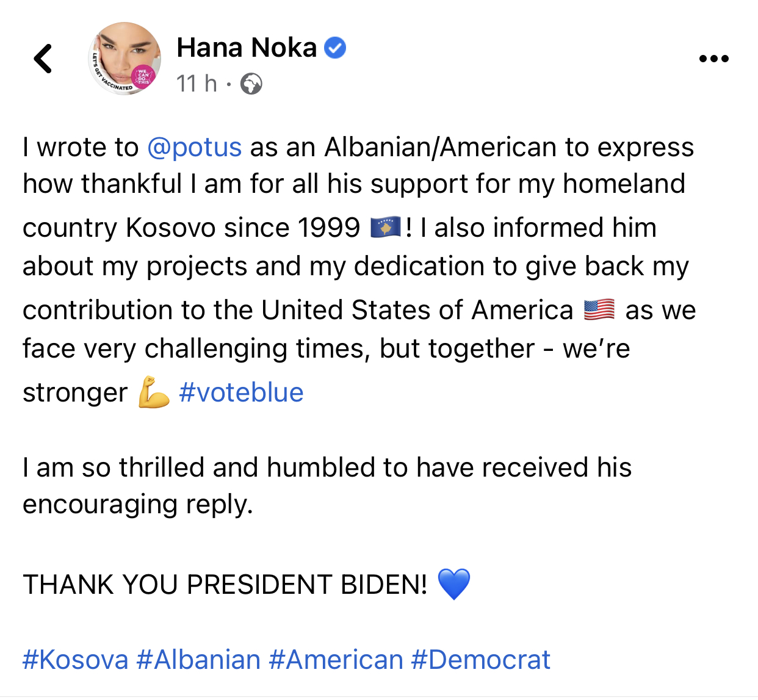
Task: Open the #Kosova hashtag
Action: pyautogui.click(x=76, y=660)
